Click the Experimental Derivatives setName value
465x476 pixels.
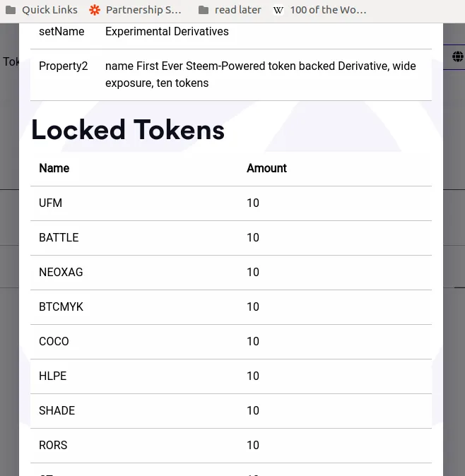pos(167,32)
